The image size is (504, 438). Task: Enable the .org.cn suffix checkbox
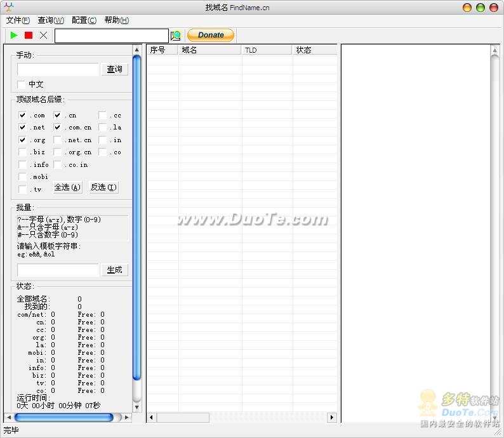57,152
